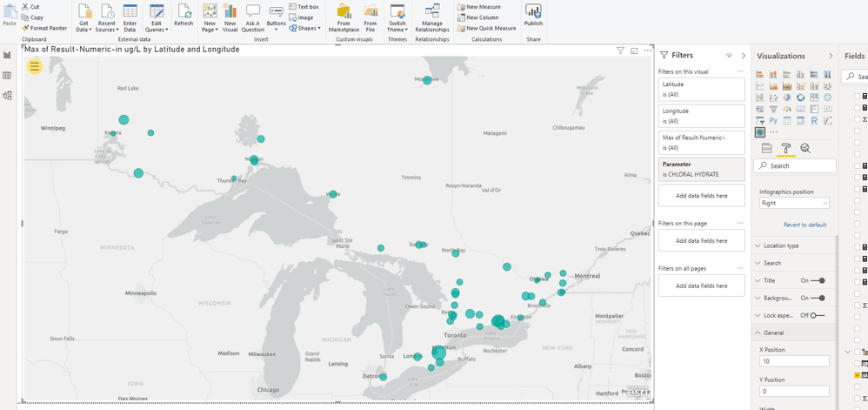Switch to Report view in left sidebar

pyautogui.click(x=7, y=56)
